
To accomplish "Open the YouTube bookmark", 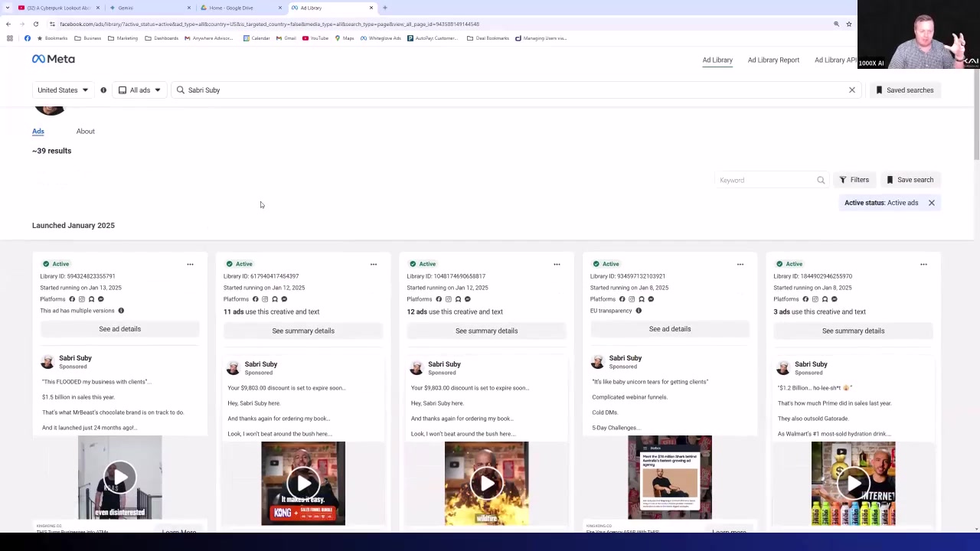I will coord(315,38).
